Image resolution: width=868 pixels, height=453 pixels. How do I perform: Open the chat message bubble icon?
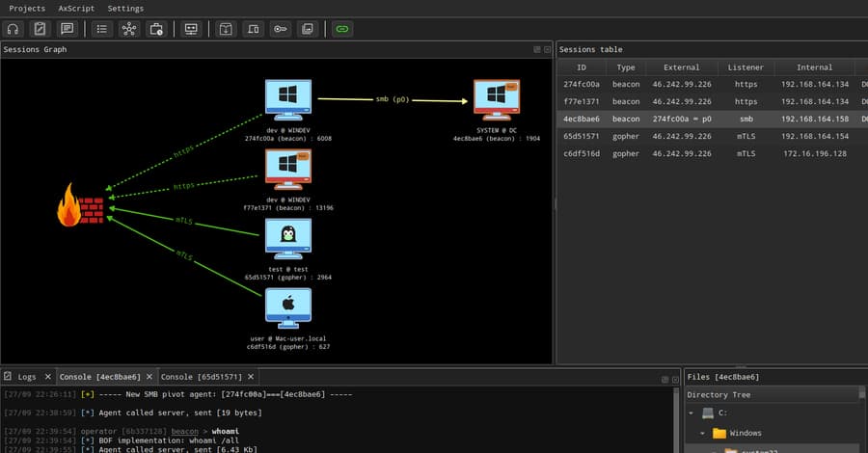[67, 29]
